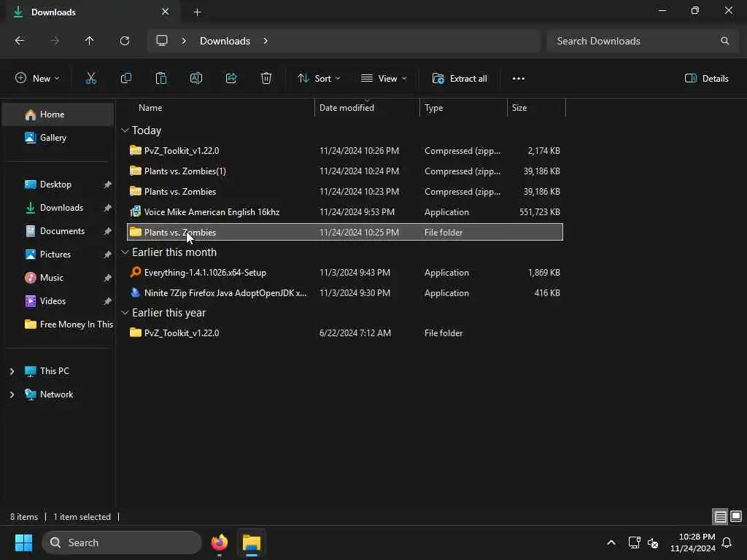Open the View dropdown
This screenshot has width=747, height=560.
click(x=384, y=79)
